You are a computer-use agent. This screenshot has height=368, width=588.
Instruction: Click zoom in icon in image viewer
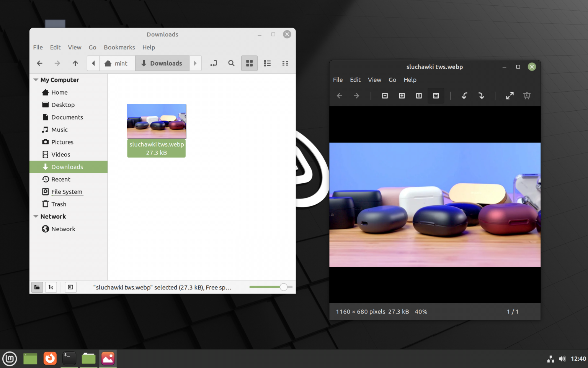402,96
